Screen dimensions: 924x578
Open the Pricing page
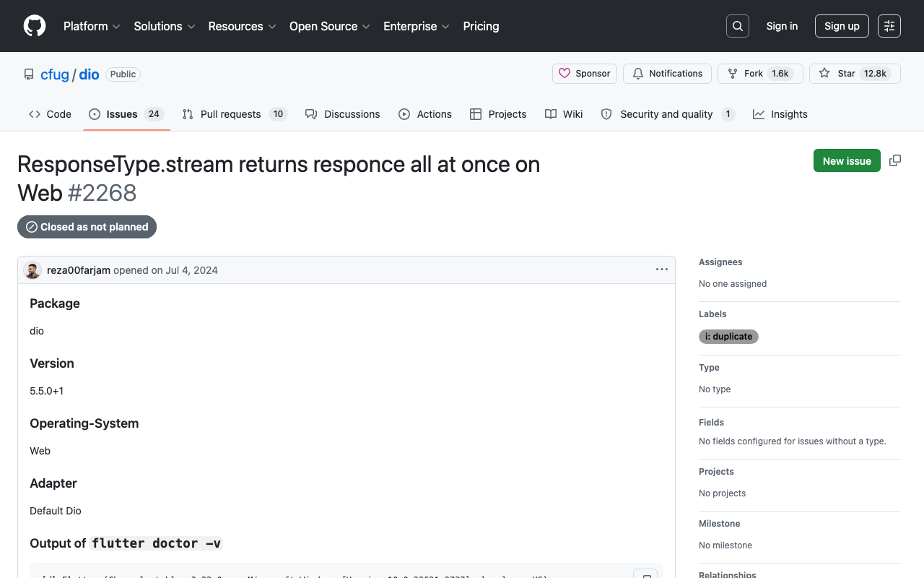pos(481,26)
